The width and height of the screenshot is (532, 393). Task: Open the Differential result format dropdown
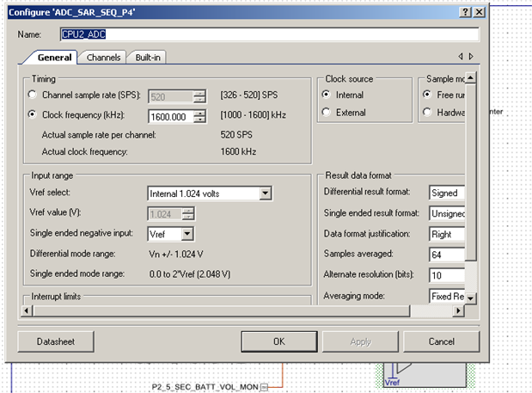[447, 193]
